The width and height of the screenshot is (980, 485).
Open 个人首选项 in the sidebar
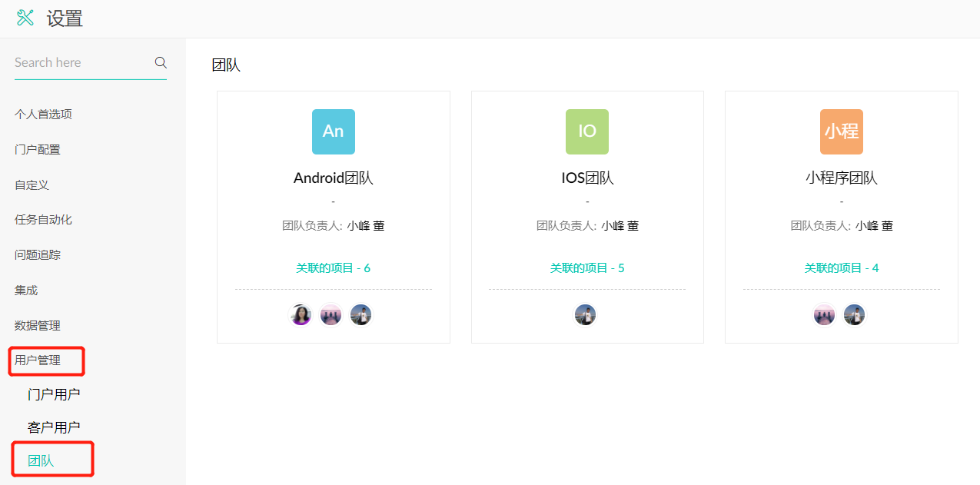click(x=43, y=115)
